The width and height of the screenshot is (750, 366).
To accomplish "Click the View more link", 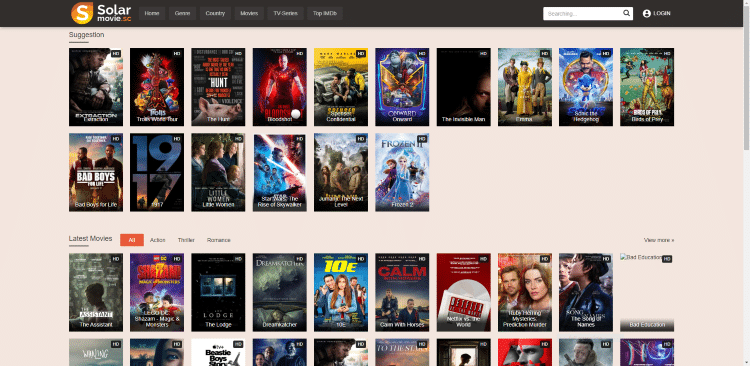I will pyautogui.click(x=659, y=240).
